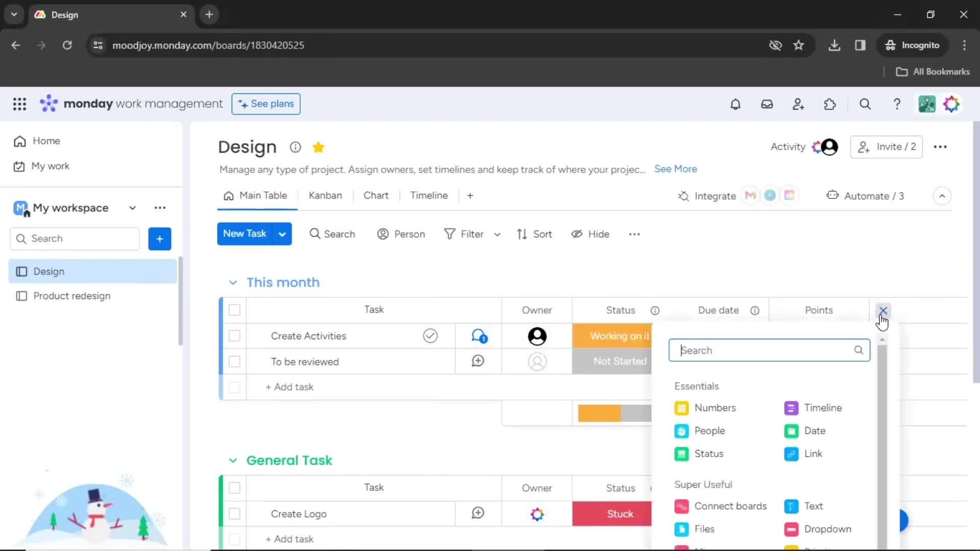
Task: Select the Link column type icon
Action: [791, 454]
